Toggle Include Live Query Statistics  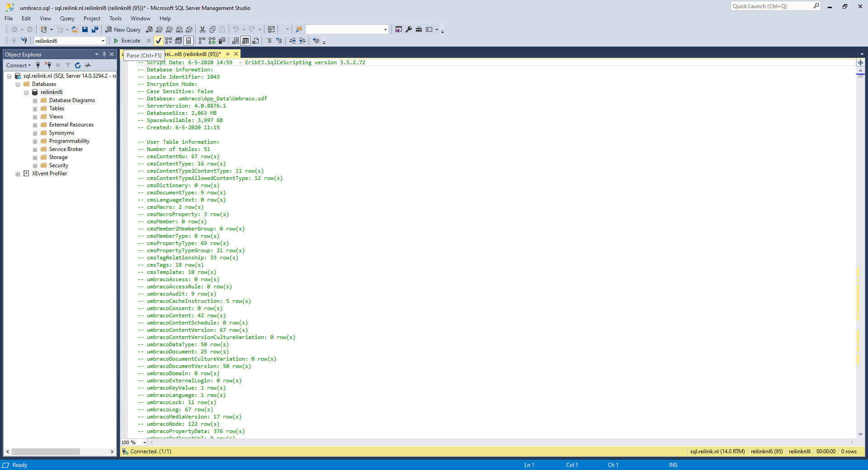point(212,41)
